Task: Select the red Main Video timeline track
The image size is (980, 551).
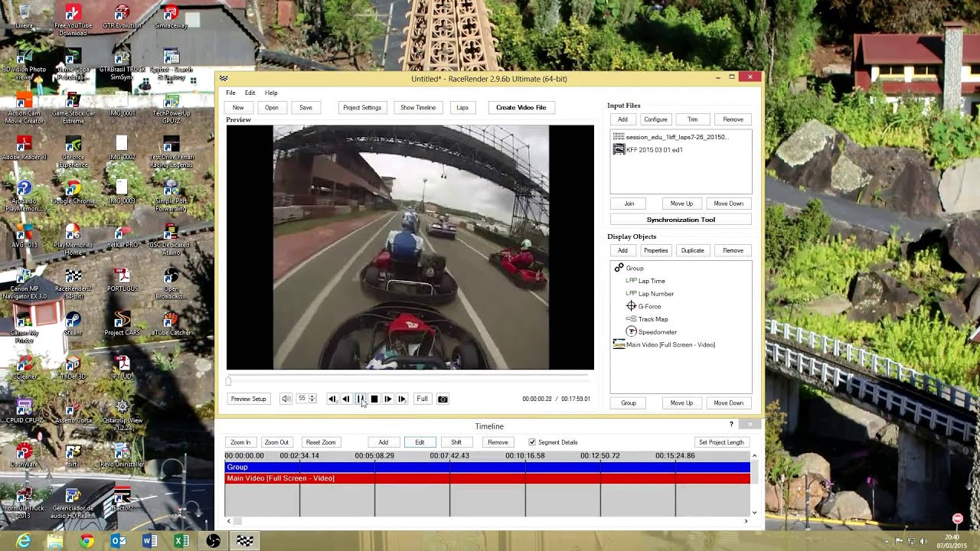Action: [487, 478]
